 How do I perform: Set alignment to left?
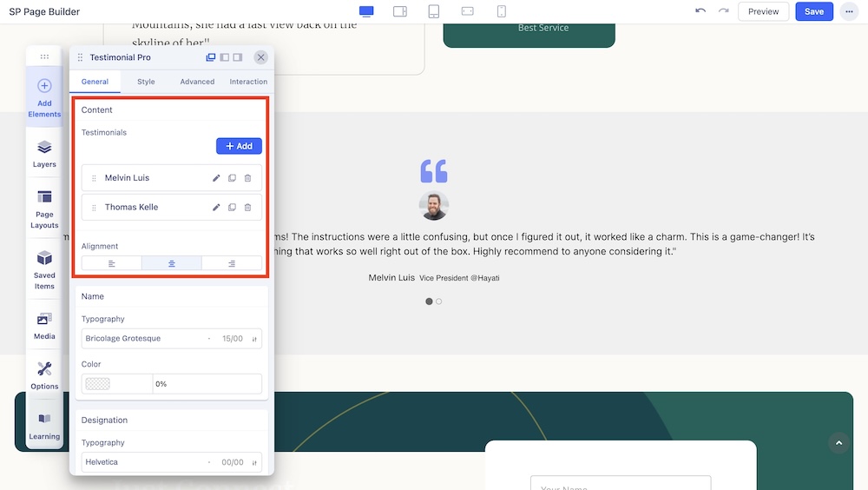click(112, 263)
